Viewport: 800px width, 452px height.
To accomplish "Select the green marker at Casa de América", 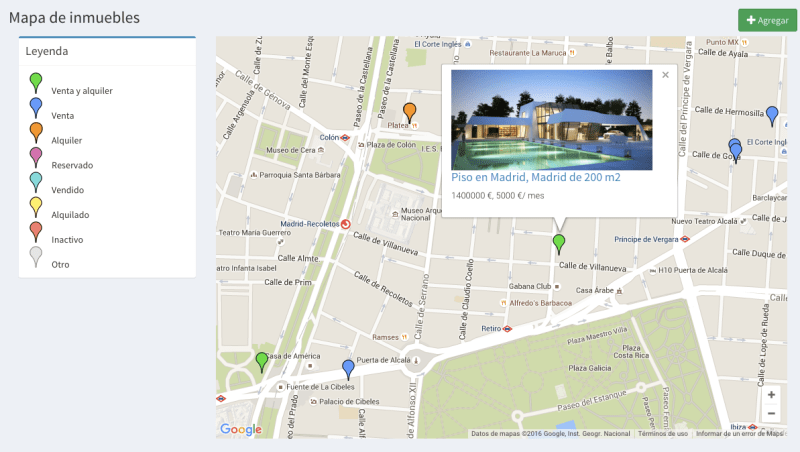I will [x=262, y=361].
